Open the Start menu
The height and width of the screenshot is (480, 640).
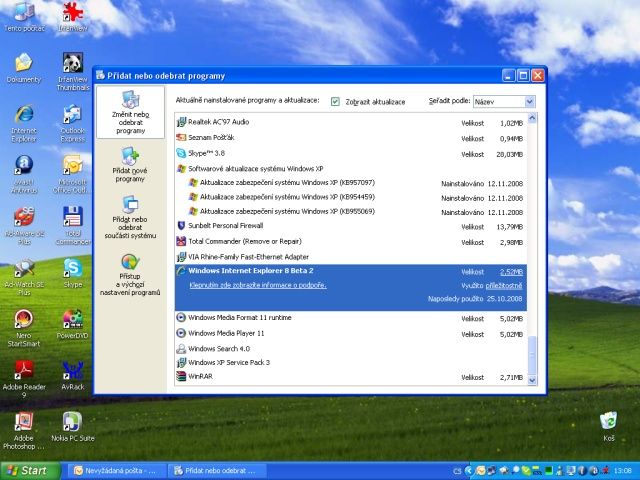(x=29, y=471)
